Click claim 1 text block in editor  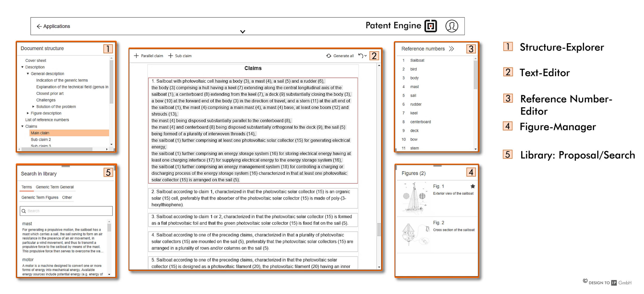tap(253, 131)
